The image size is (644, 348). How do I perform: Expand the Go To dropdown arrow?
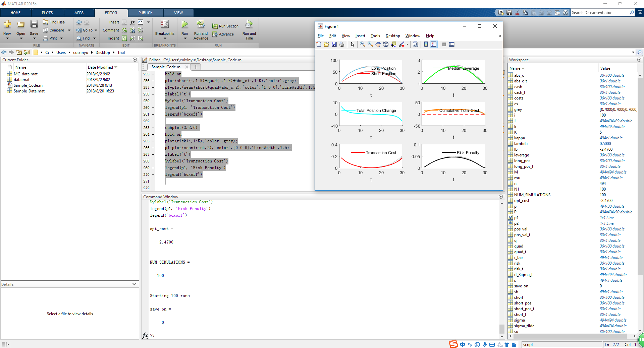click(x=96, y=30)
